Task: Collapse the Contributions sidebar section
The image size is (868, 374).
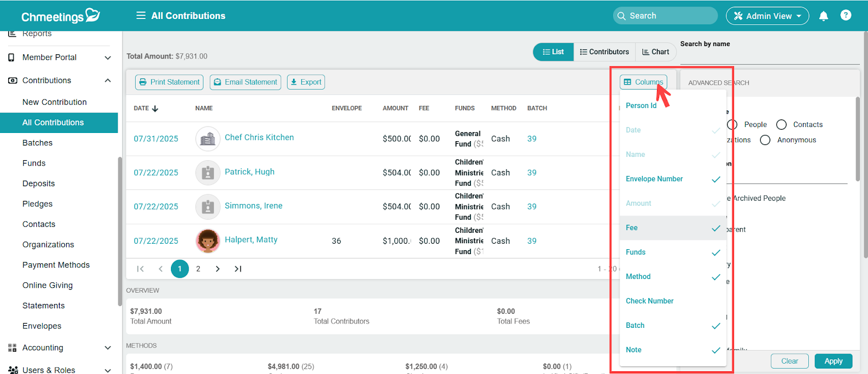Action: point(107,80)
